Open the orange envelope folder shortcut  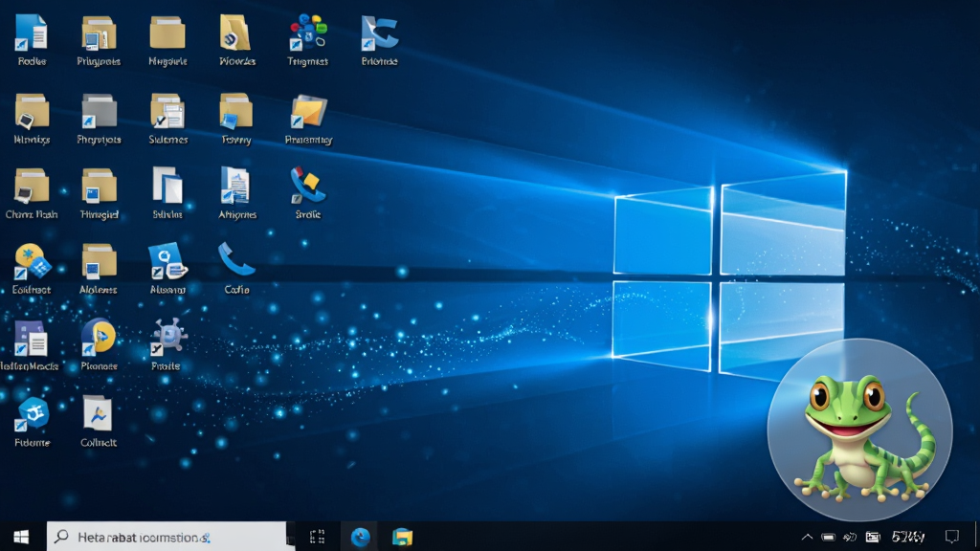[x=309, y=111]
